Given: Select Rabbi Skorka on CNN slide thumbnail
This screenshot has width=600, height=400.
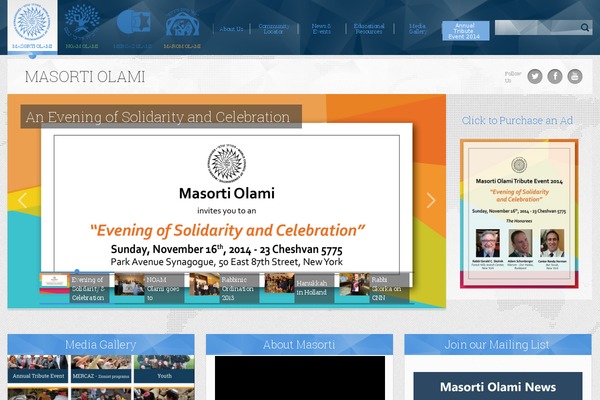Looking at the screenshot, I should click(374, 288).
